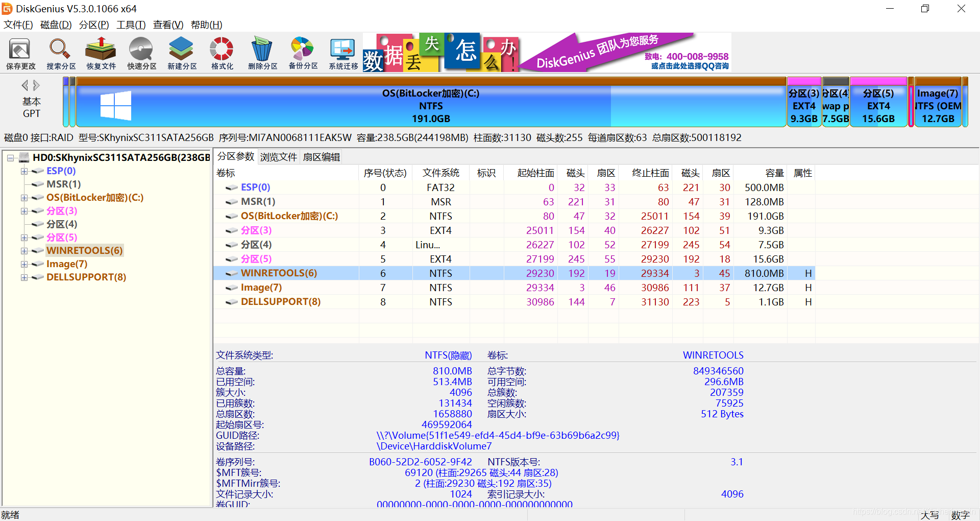Image resolution: width=980 pixels, height=521 pixels.
Task: Select DELLSUPPORT(8) in the disk tree
Action: (x=86, y=277)
